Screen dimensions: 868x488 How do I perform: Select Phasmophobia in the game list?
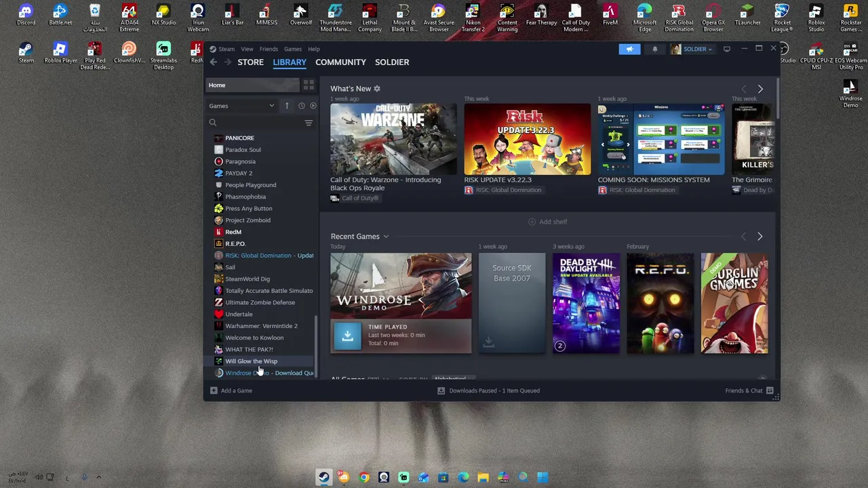(x=245, y=197)
